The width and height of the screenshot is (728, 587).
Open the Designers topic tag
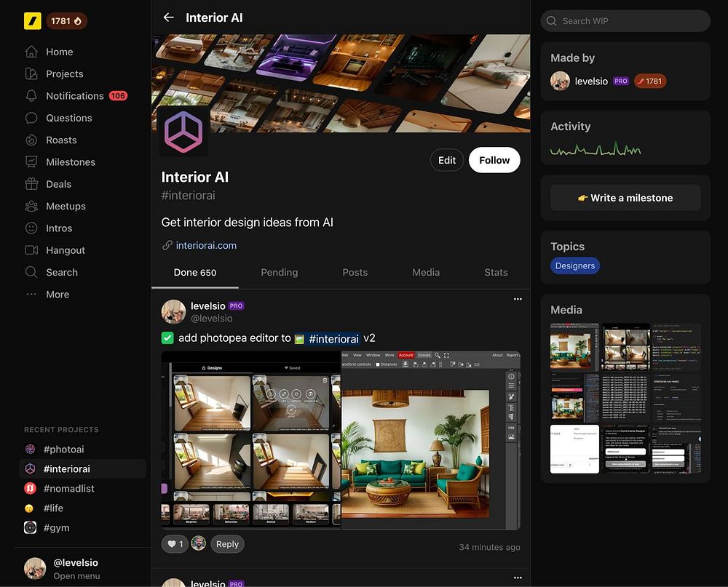point(575,265)
